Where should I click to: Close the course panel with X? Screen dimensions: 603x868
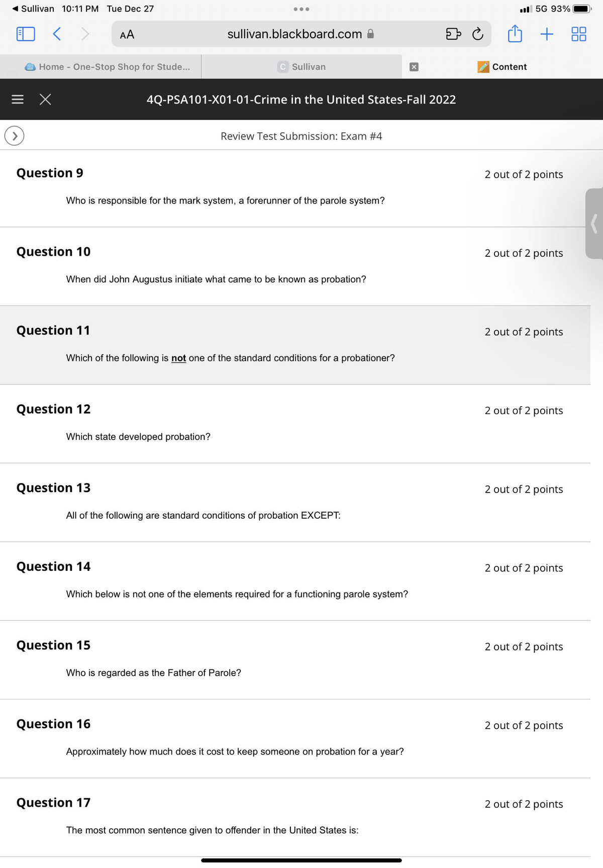[x=45, y=100]
